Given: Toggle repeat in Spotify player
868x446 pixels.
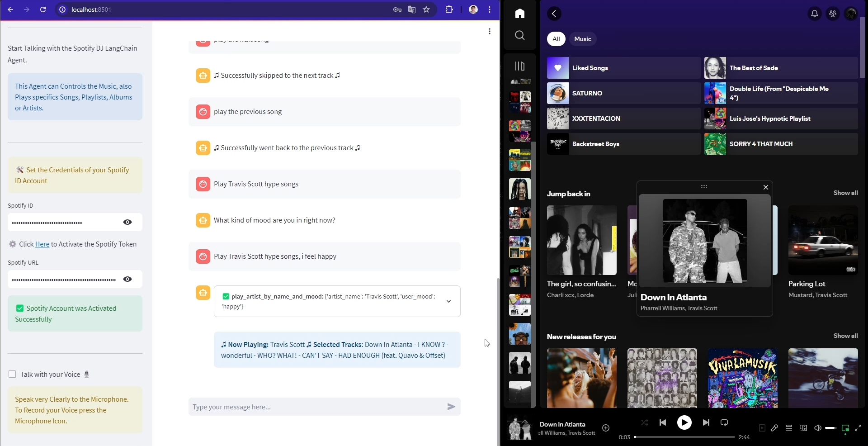Looking at the screenshot, I should (724, 422).
